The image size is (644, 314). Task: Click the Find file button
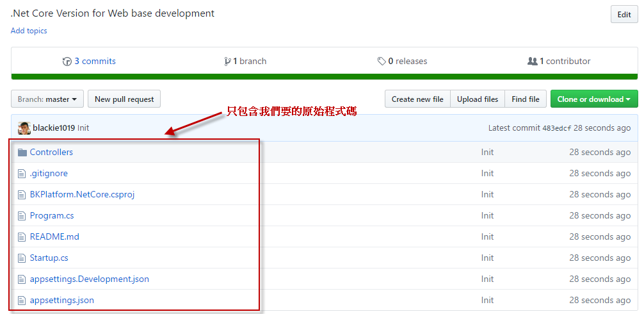526,99
